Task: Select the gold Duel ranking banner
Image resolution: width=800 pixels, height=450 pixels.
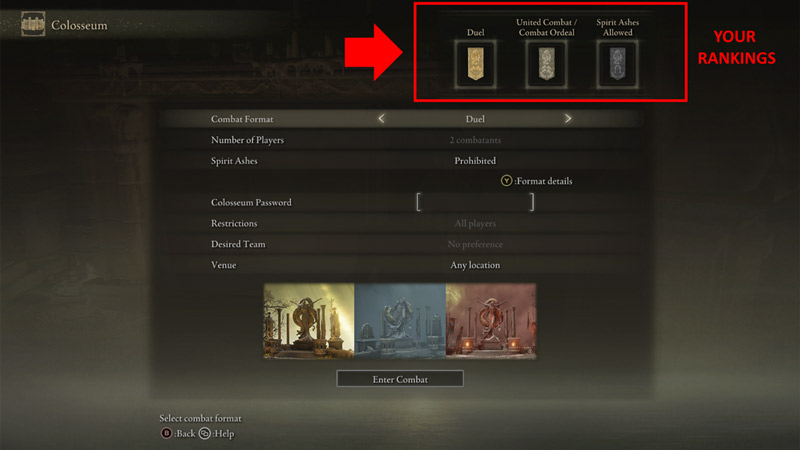Action: (476, 64)
